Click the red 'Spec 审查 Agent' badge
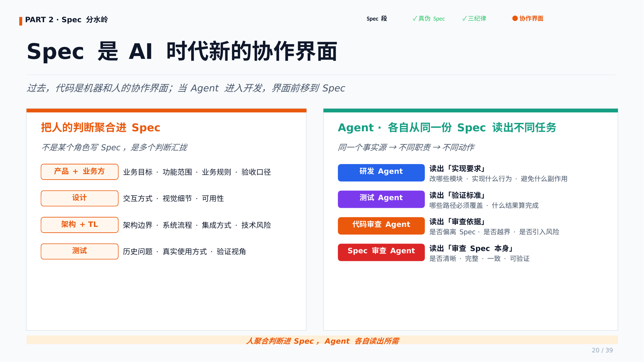The width and height of the screenshot is (644, 362). tap(381, 252)
